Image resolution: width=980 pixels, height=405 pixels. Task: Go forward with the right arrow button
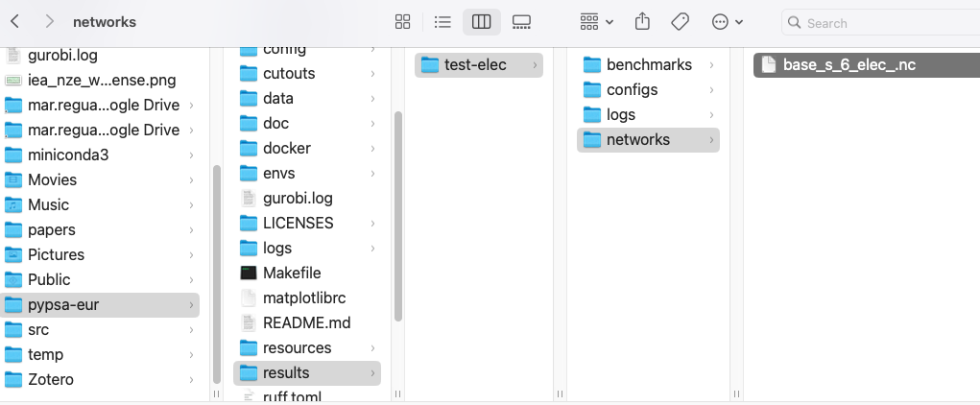[49, 22]
